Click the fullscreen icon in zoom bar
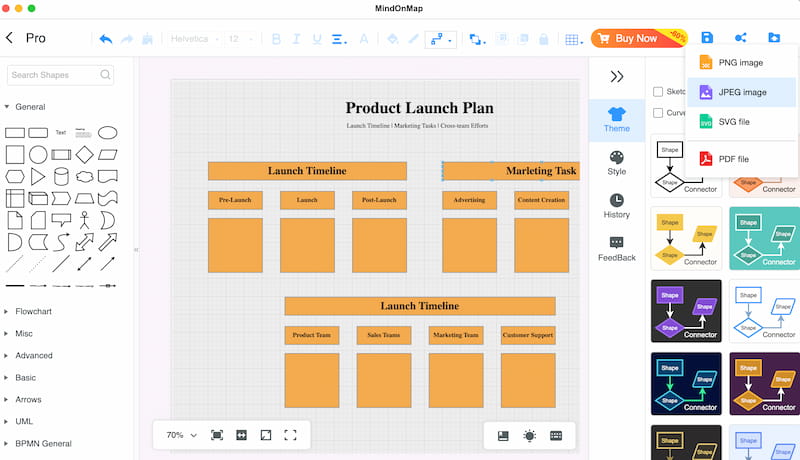 click(290, 435)
